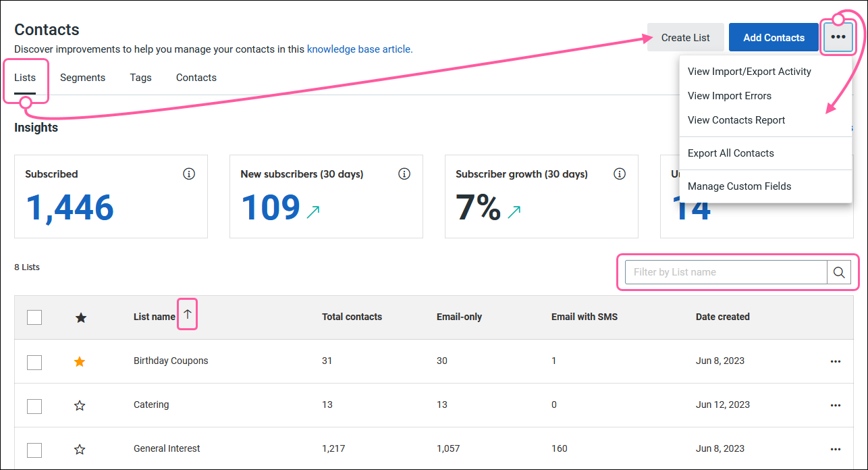Click the 8 Lists count label
Viewport: 868px width, 470px height.
(27, 267)
